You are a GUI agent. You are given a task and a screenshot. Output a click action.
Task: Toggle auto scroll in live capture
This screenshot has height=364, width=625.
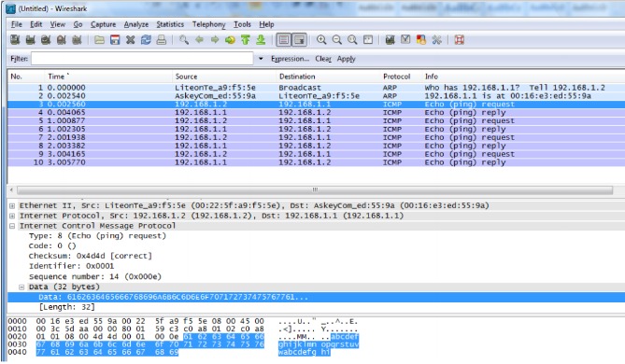tap(299, 40)
